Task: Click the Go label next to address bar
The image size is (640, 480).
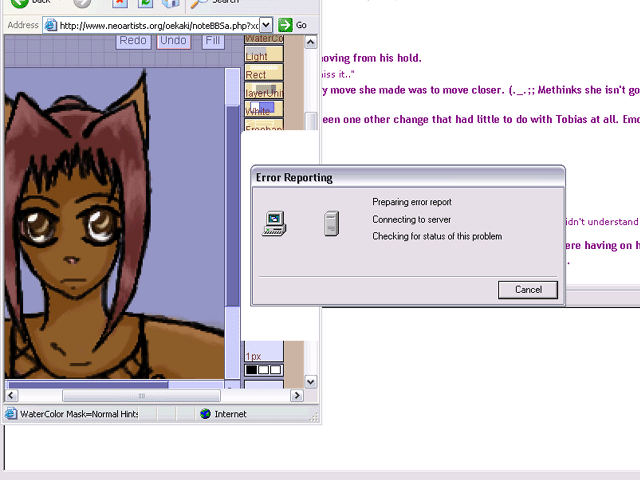Action: [x=301, y=25]
